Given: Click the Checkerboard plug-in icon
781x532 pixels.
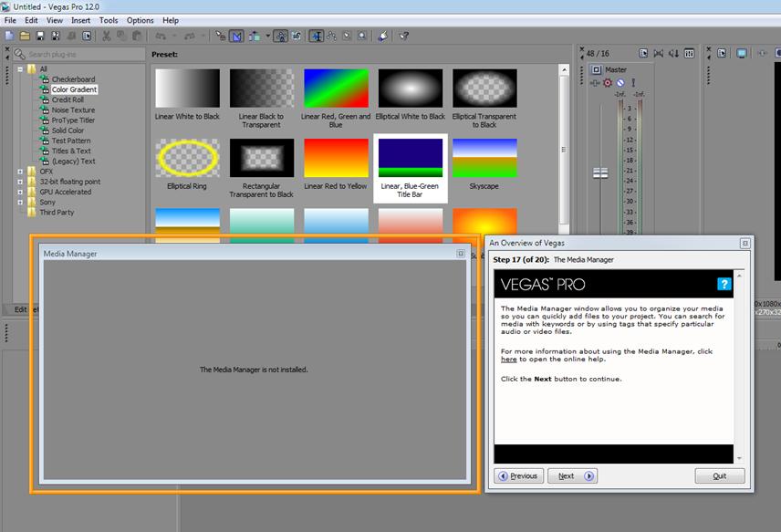Looking at the screenshot, I should [x=45, y=79].
